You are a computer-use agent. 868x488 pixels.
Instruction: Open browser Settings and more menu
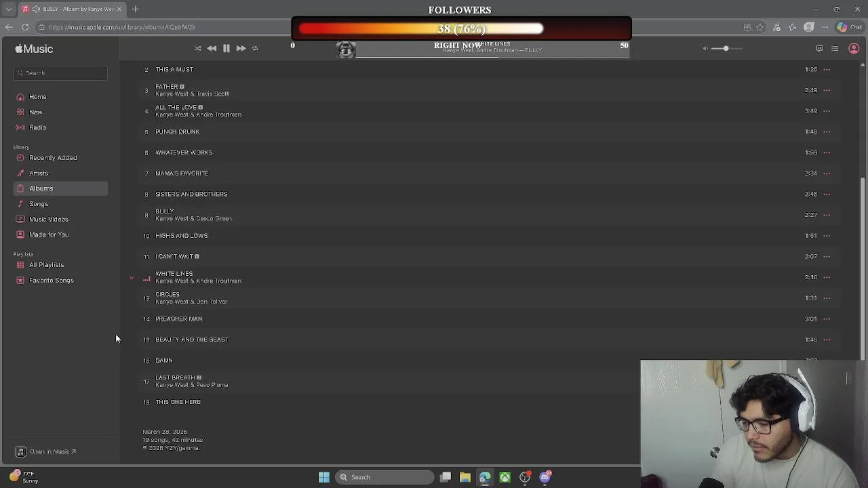(825, 27)
